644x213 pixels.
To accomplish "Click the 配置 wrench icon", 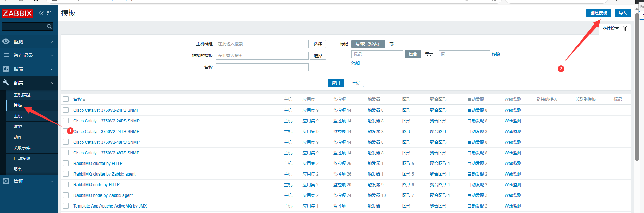I will pyautogui.click(x=6, y=82).
